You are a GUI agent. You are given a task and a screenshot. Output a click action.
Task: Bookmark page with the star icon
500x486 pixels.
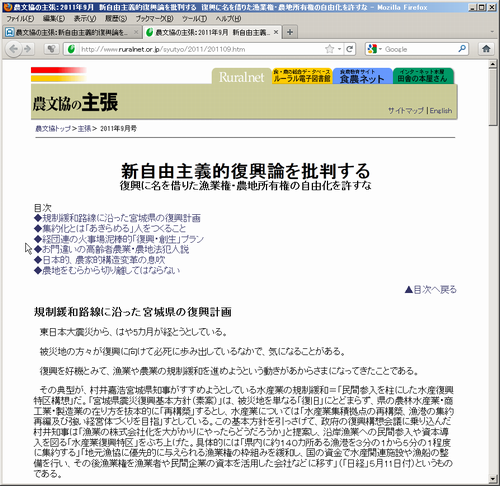click(x=329, y=49)
